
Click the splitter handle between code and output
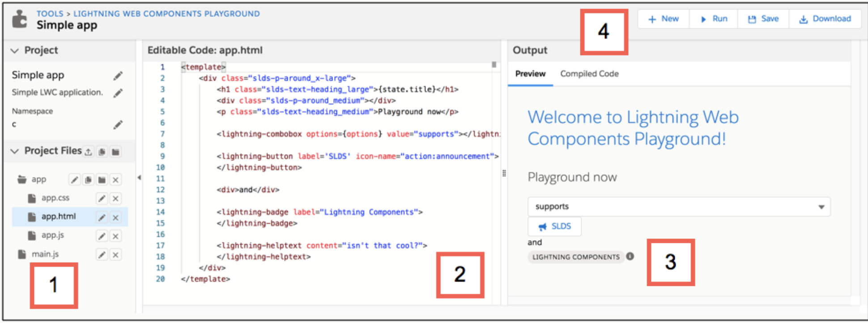504,173
